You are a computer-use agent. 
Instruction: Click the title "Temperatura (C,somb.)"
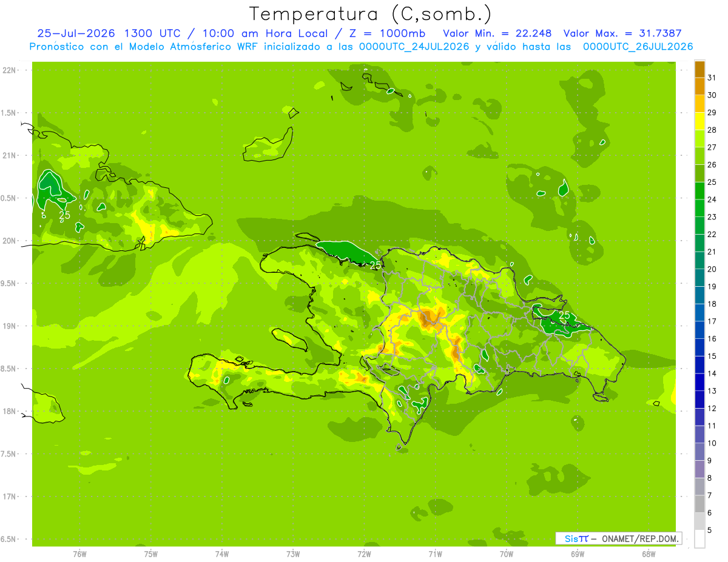pos(370,14)
